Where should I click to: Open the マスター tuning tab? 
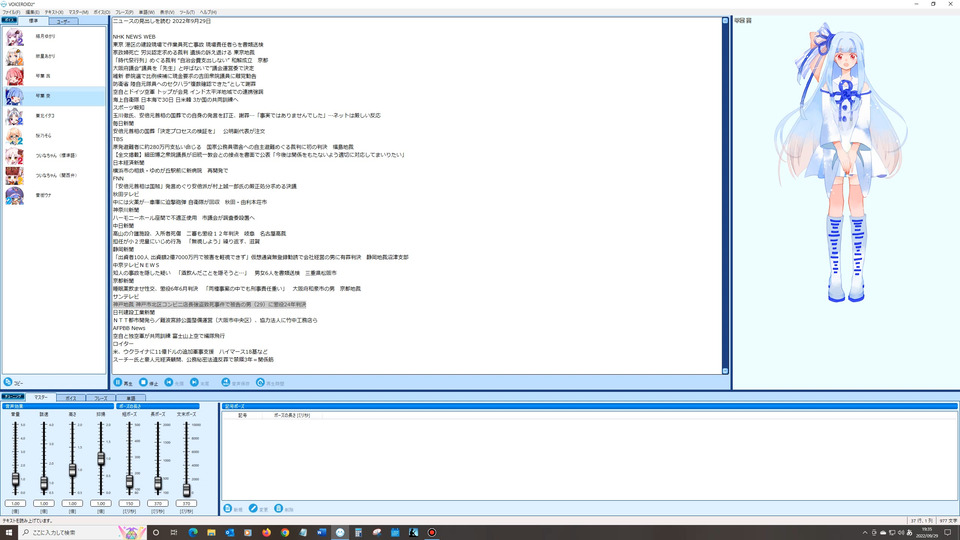pyautogui.click(x=41, y=397)
